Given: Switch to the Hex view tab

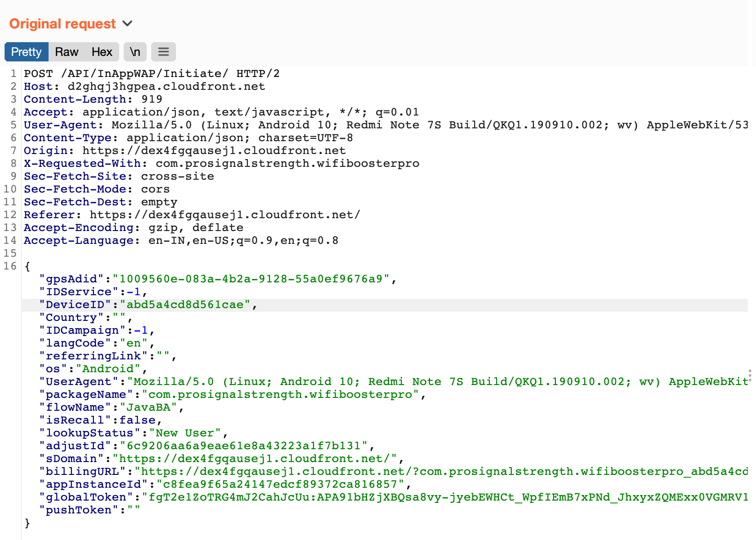Looking at the screenshot, I should [102, 52].
